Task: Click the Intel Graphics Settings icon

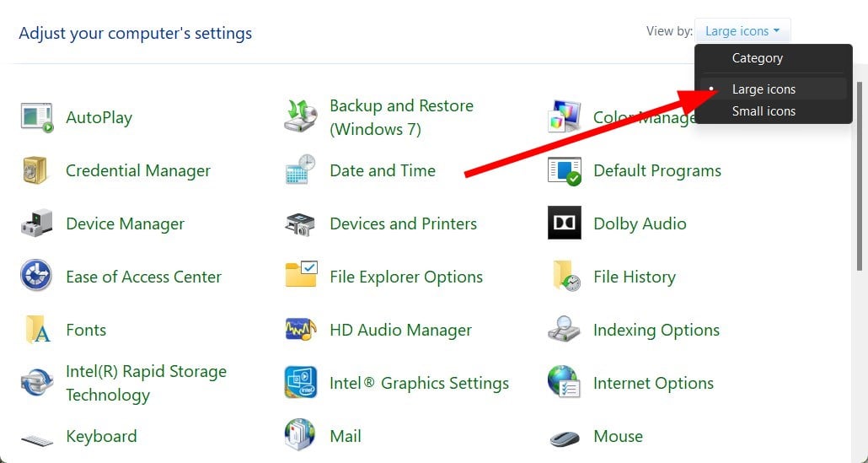Action: [301, 382]
